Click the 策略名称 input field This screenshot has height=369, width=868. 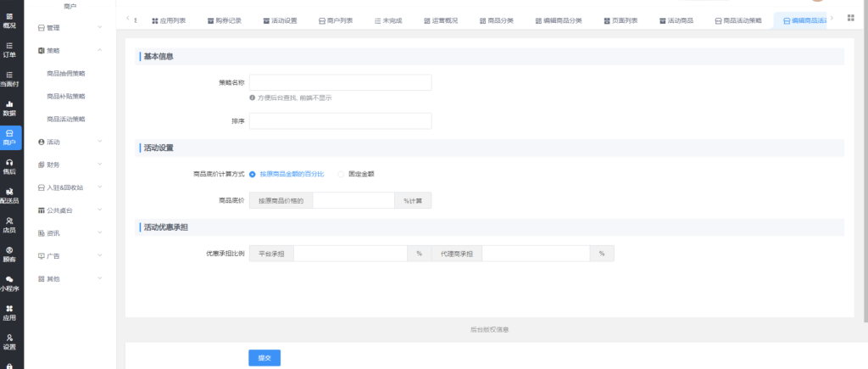pos(340,82)
